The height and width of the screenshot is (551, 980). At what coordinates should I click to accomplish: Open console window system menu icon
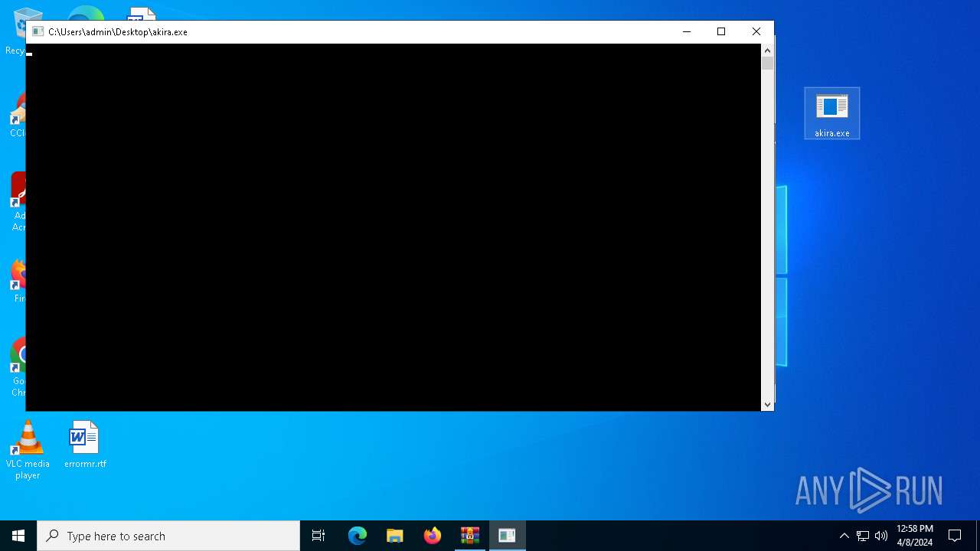coord(38,31)
